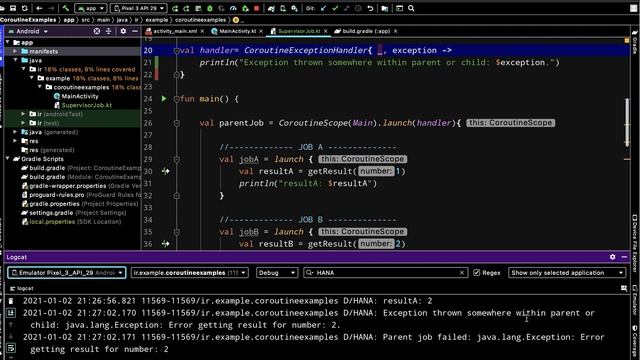Screen dimensions: 640x360
Task: Collapse the app node in project tree
Action: [x=8, y=42]
